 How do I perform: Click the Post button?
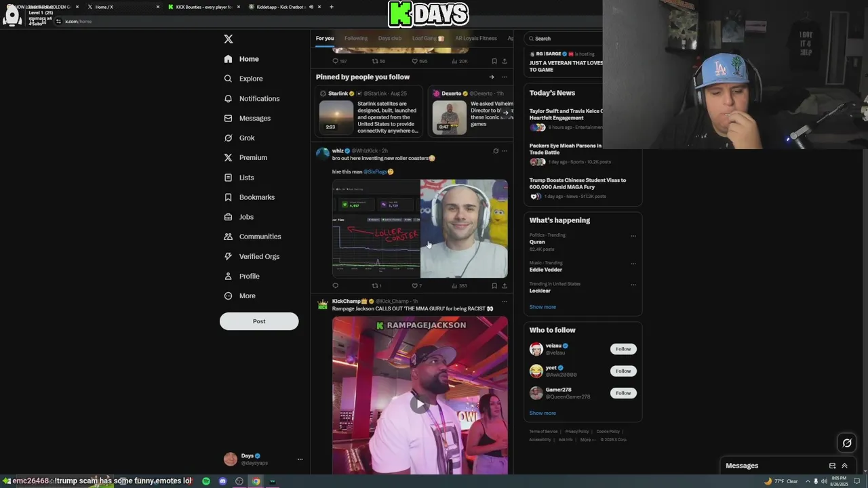pyautogui.click(x=259, y=321)
